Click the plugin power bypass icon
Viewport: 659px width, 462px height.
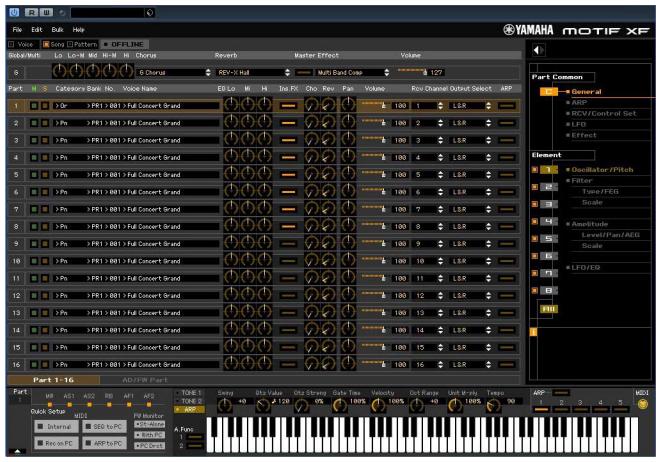pyautogui.click(x=14, y=12)
